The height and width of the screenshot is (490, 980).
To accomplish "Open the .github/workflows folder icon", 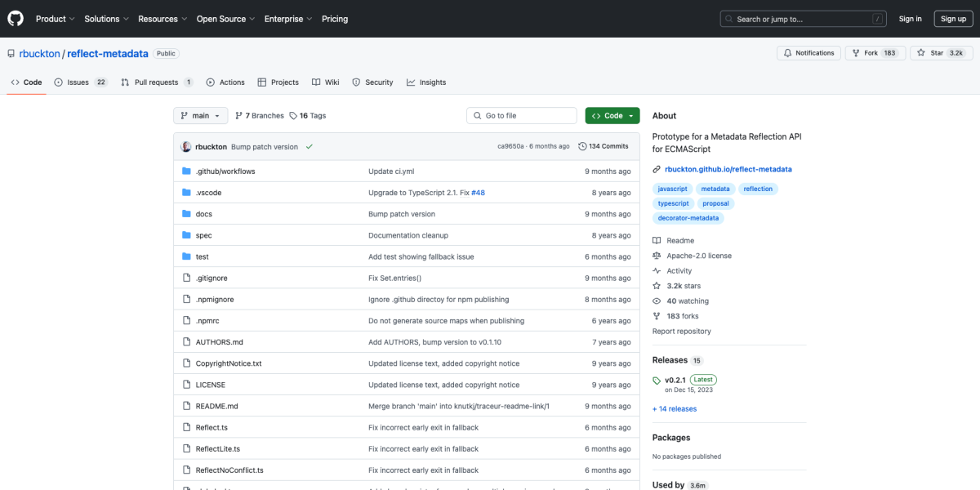I will (187, 171).
